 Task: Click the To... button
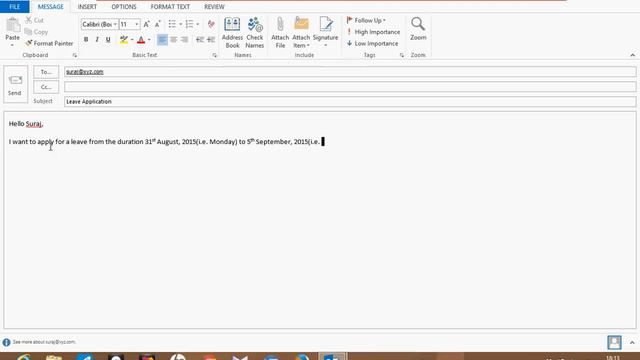[46, 72]
